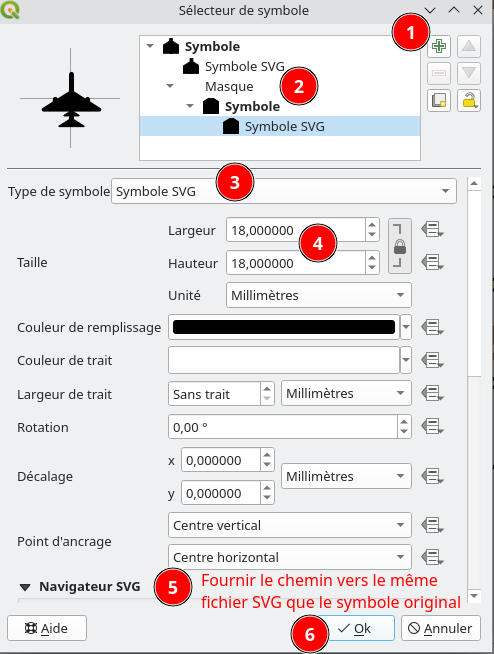This screenshot has width=494, height=654.
Task: Select the bold Symbole under Masque
Action: tap(252, 107)
